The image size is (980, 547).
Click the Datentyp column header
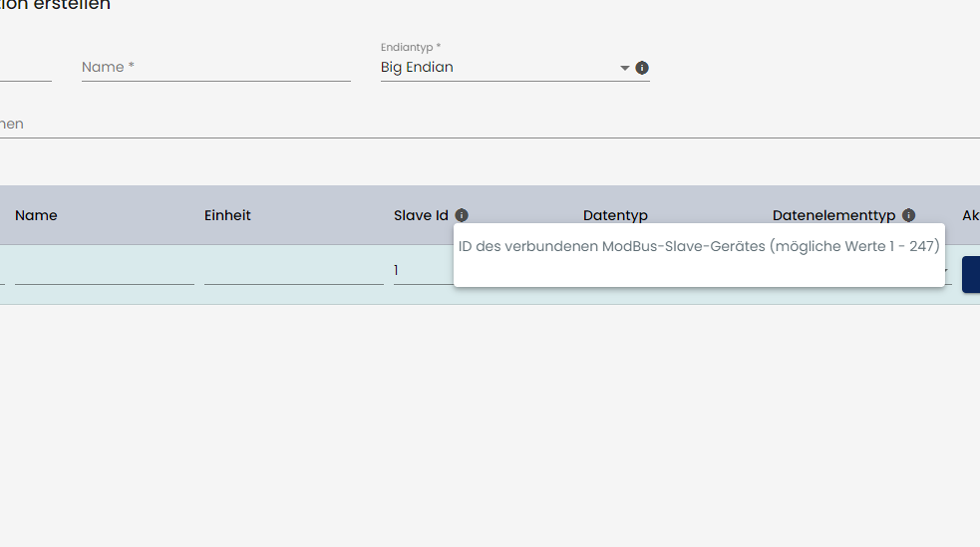(x=615, y=215)
